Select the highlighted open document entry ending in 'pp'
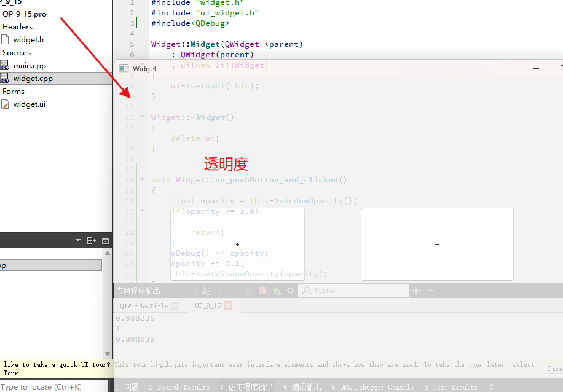Screen dimensions: 563x392 pyautogui.click(x=50, y=265)
